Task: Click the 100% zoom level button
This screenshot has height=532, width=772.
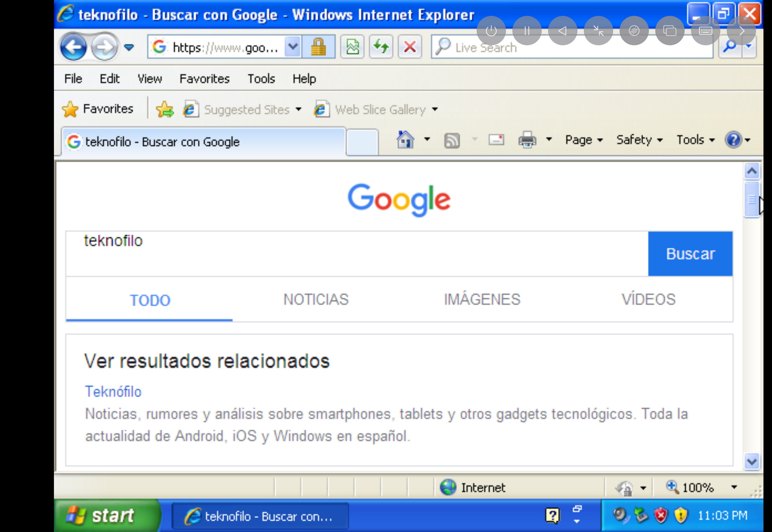Action: point(690,487)
